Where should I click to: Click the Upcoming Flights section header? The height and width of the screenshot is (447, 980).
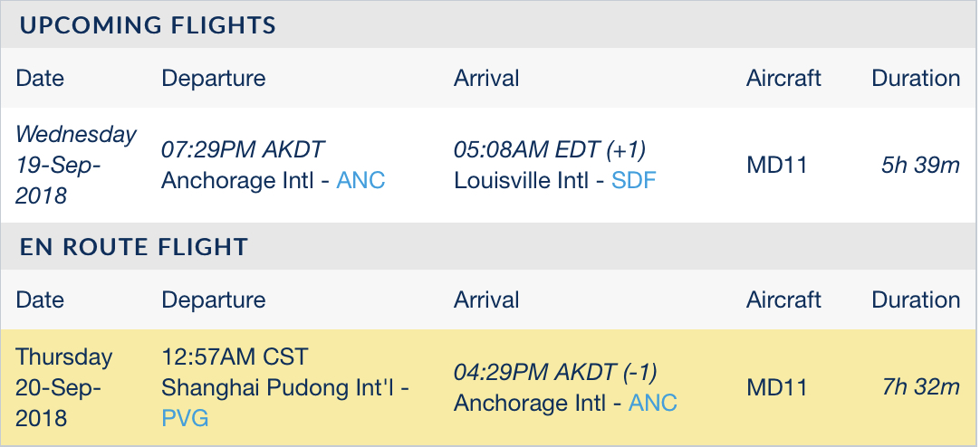click(148, 24)
